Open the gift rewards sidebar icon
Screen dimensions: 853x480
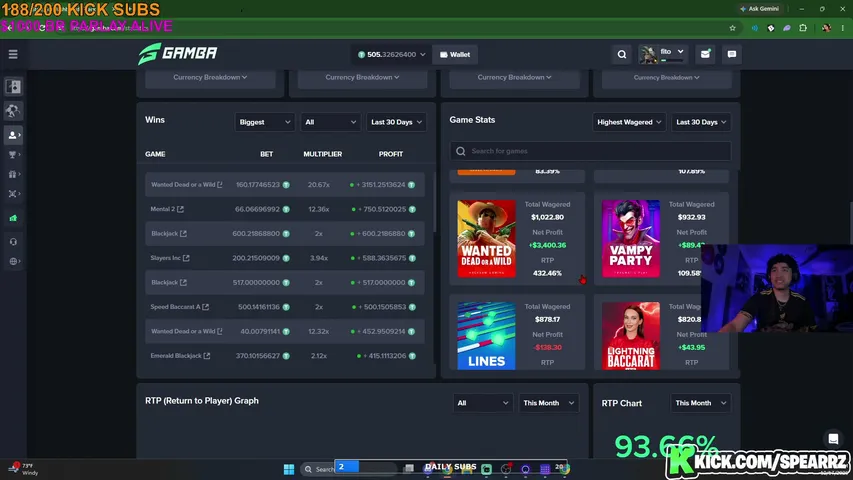point(13,175)
